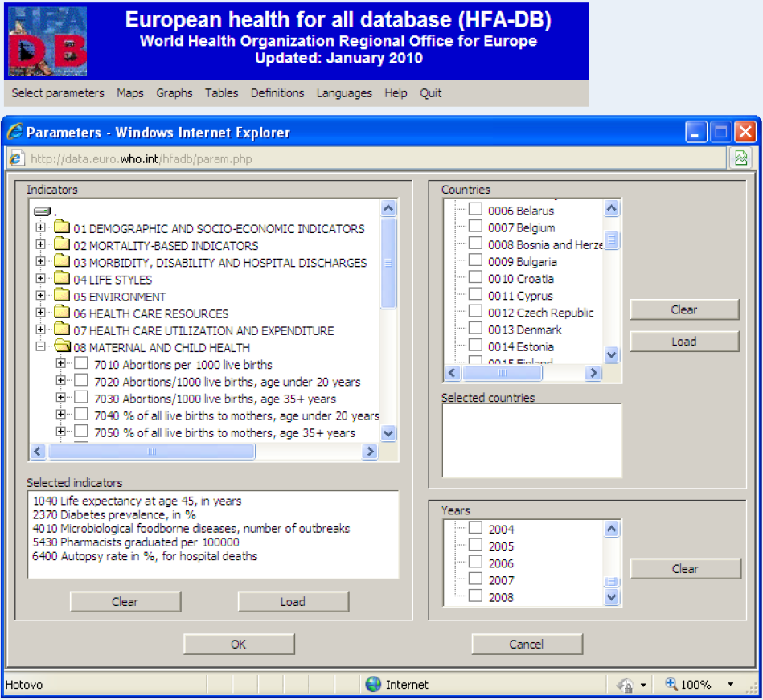This screenshot has height=700, width=763.
Task: Click the HFA-DB logo image
Action: pos(47,41)
